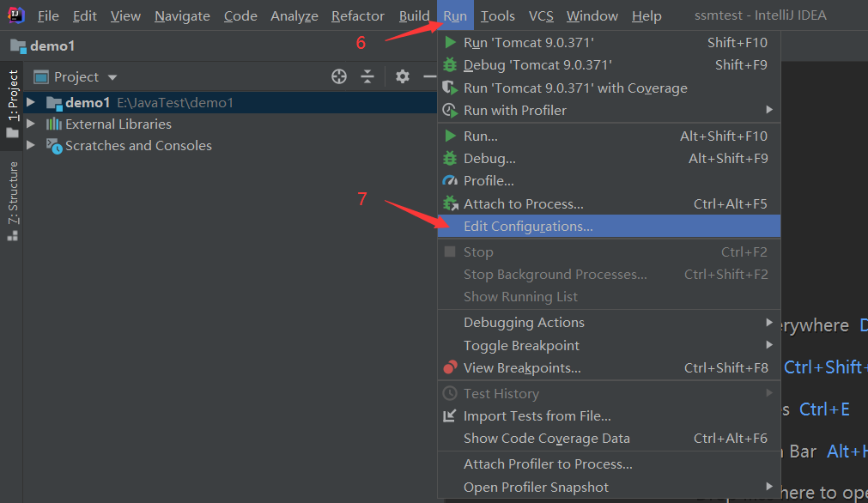Open the Project view dropdown arrow

(112, 77)
